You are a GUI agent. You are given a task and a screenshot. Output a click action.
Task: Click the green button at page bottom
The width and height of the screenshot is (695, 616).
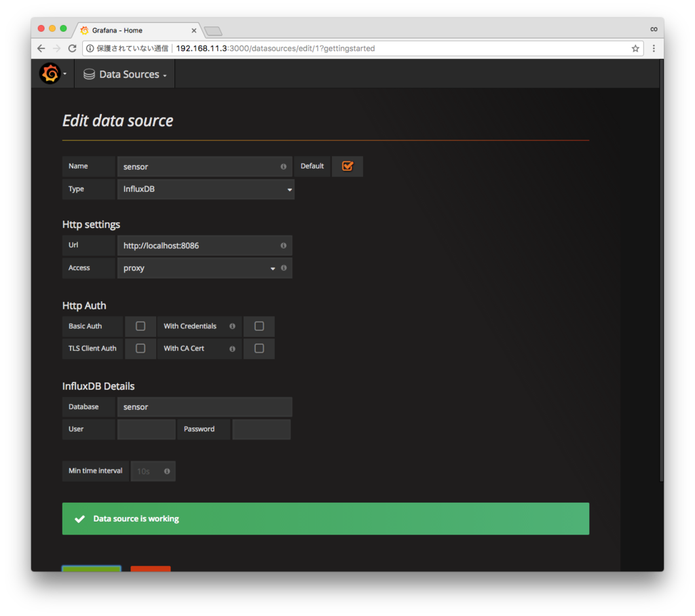pos(92,569)
